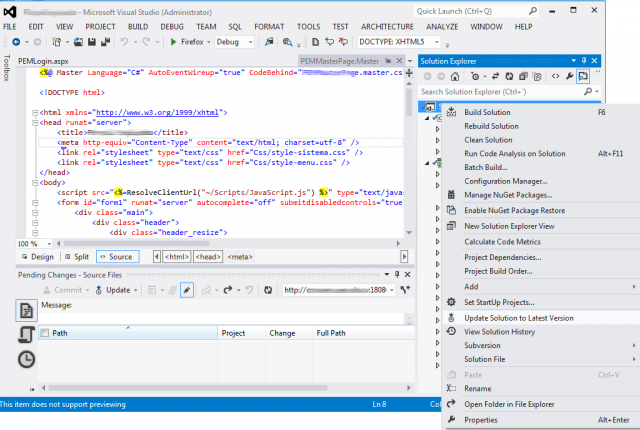Toggle the Preview Selected Items icon
The height and width of the screenshot is (430, 640).
[583, 76]
